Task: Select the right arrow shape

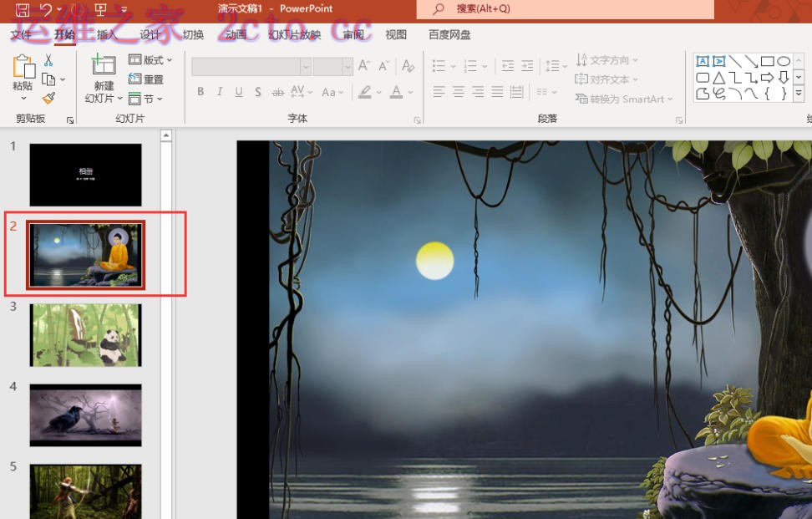Action: (768, 79)
